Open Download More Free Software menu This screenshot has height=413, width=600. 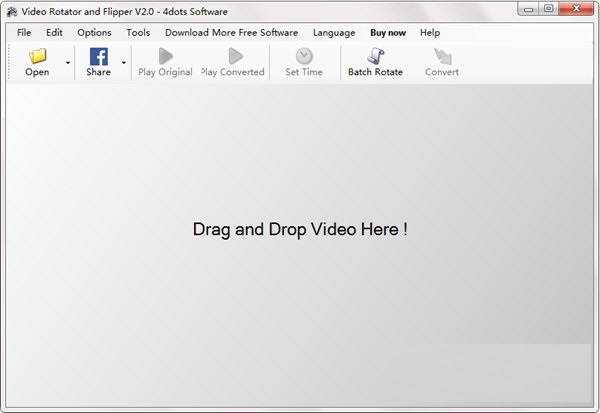pyautogui.click(x=231, y=32)
